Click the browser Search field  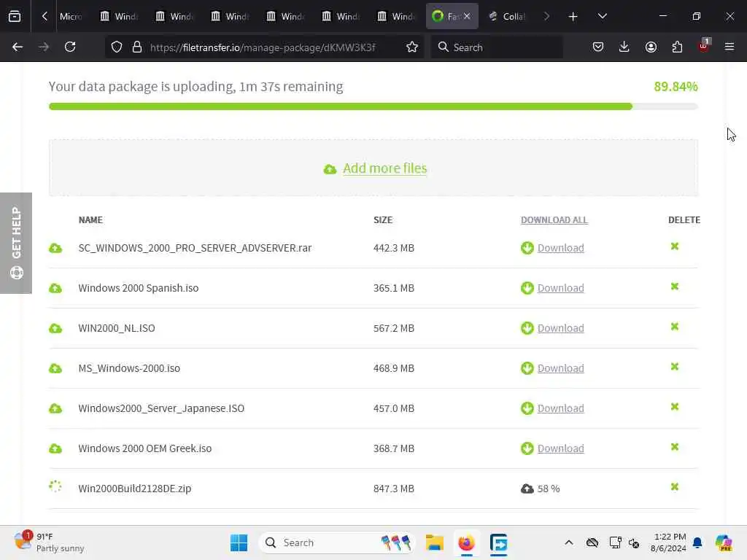point(497,47)
